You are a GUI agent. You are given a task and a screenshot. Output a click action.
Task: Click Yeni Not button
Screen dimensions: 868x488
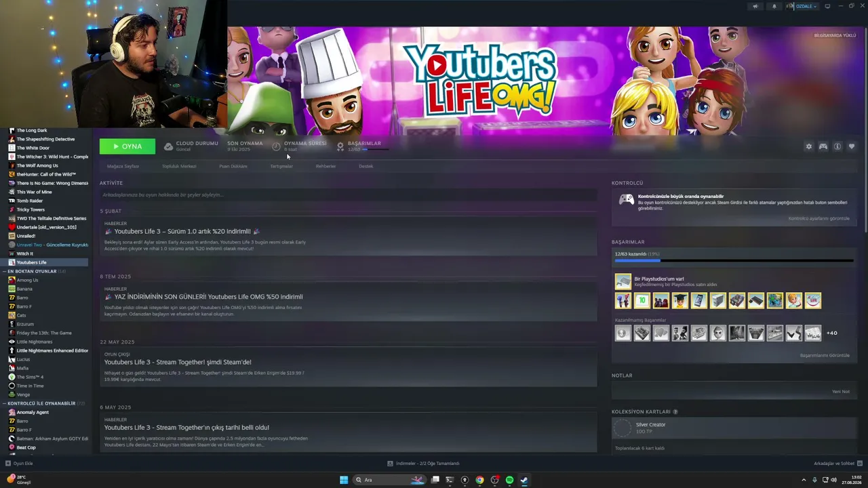click(841, 392)
